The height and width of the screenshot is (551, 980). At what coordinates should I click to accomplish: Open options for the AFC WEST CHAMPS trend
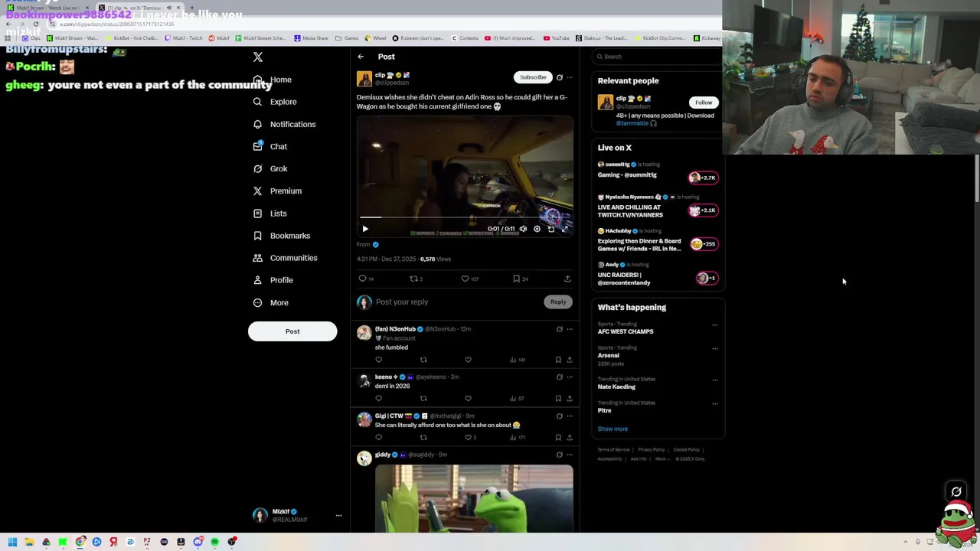point(715,325)
